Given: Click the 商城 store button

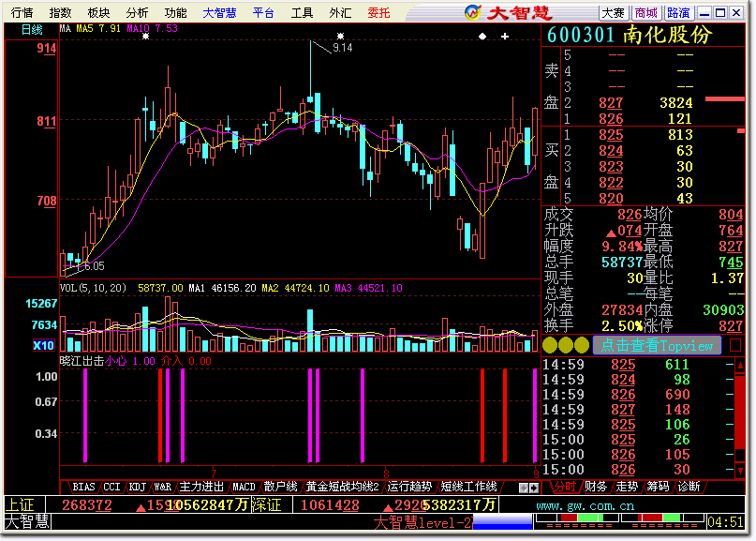Looking at the screenshot, I should point(646,12).
